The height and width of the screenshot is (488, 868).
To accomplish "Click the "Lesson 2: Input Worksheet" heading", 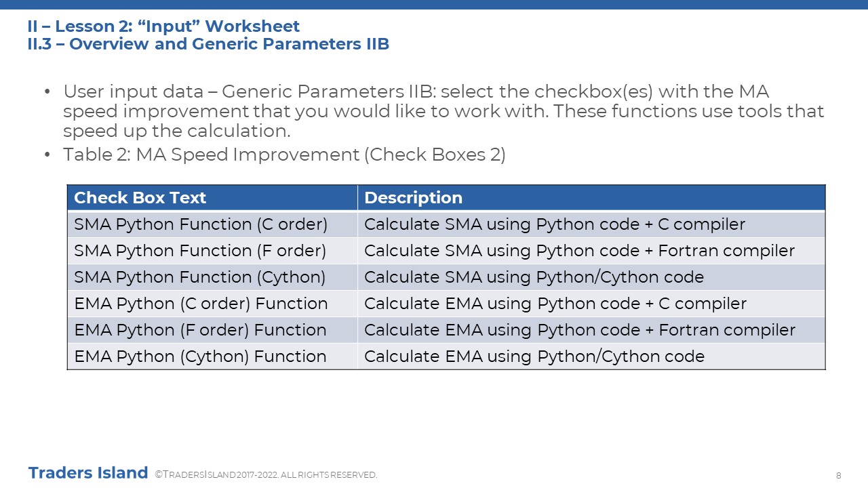I will point(163,26).
